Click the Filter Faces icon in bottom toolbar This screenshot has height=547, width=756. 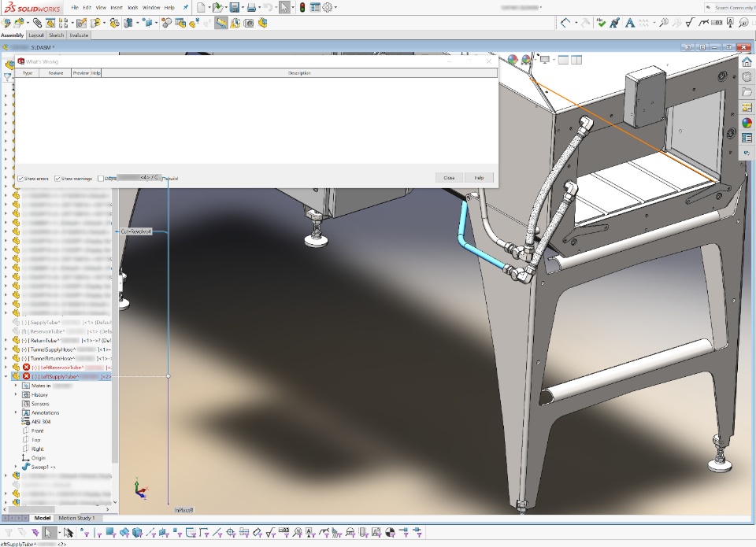point(110,532)
